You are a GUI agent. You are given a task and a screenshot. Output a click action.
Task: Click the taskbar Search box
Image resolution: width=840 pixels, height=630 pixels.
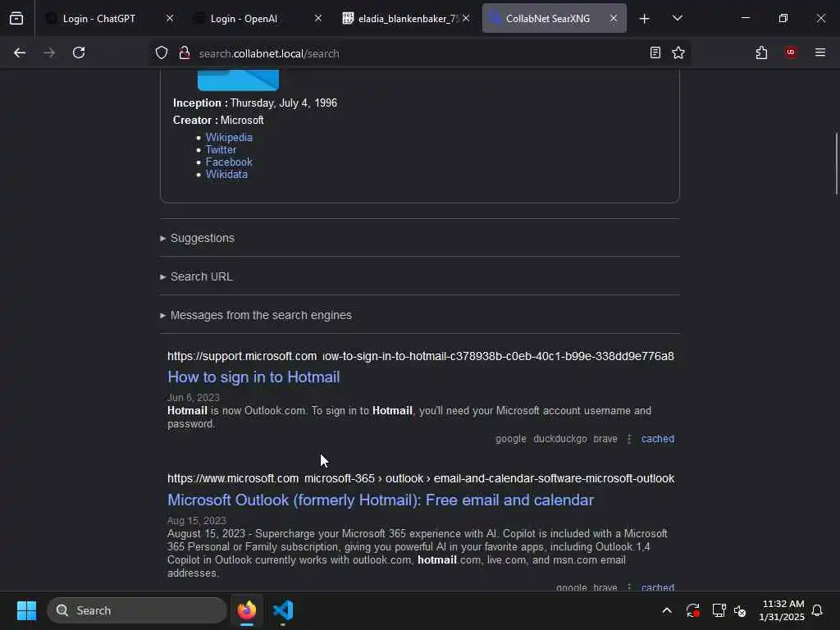pos(137,610)
